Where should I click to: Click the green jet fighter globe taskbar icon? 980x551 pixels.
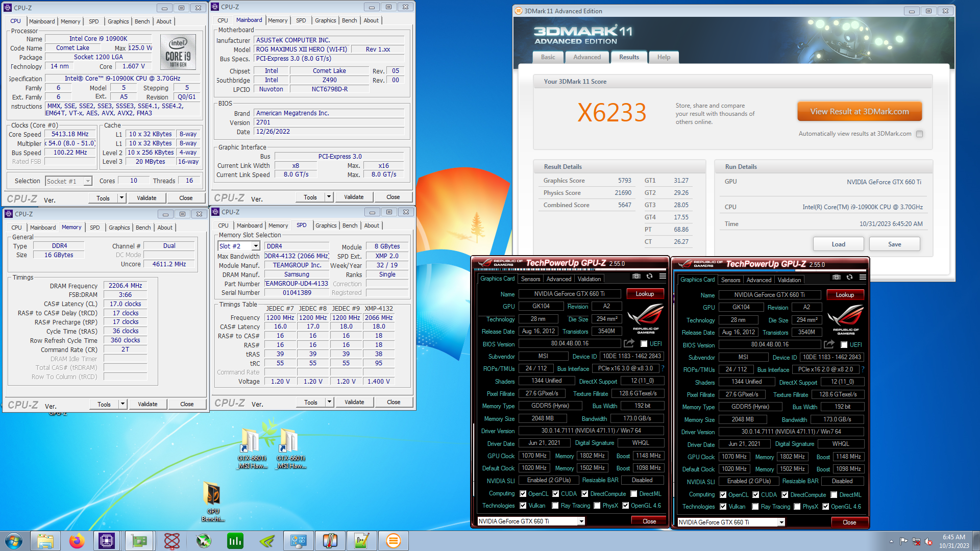[204, 541]
